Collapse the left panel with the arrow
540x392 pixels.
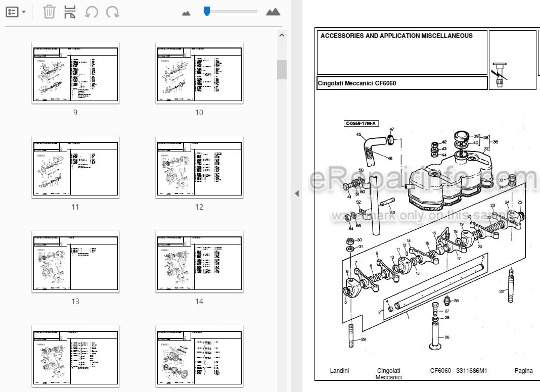click(x=296, y=193)
